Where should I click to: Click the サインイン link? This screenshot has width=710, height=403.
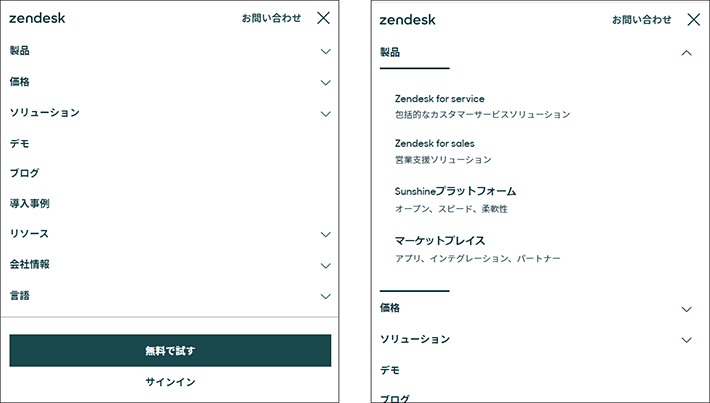[170, 382]
